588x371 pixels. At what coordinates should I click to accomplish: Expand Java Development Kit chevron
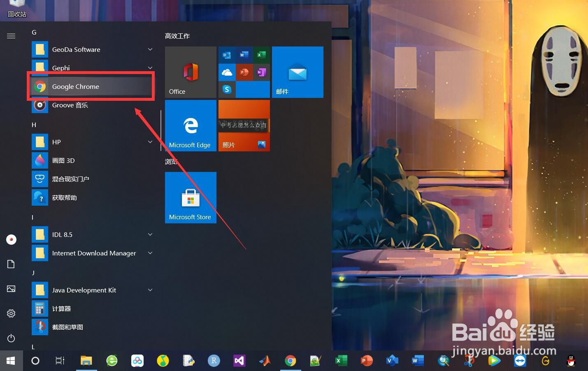(x=150, y=290)
